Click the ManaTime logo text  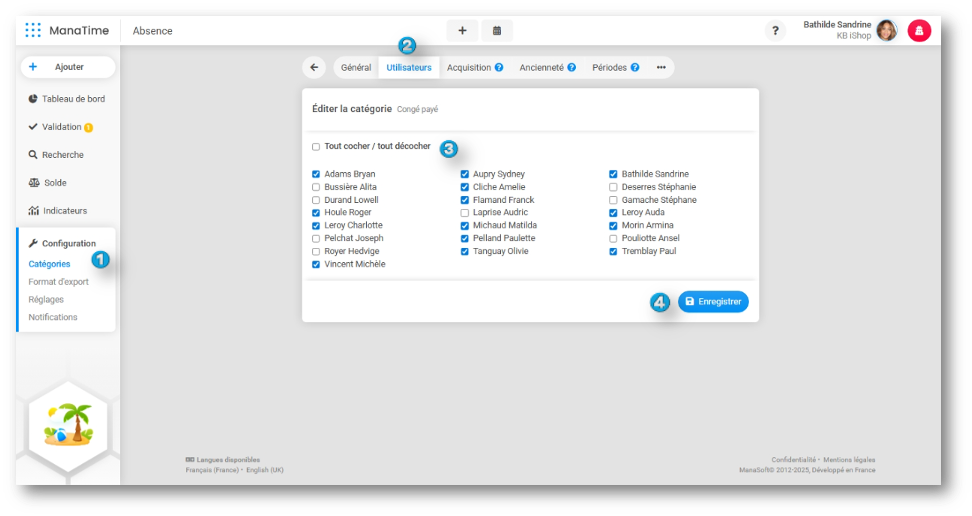point(79,30)
